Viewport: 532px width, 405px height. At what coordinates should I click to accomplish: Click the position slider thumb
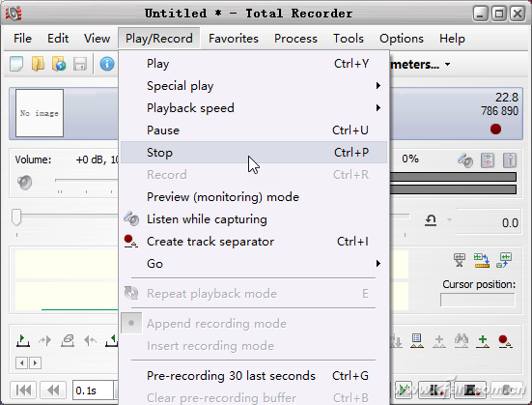pyautogui.click(x=16, y=217)
